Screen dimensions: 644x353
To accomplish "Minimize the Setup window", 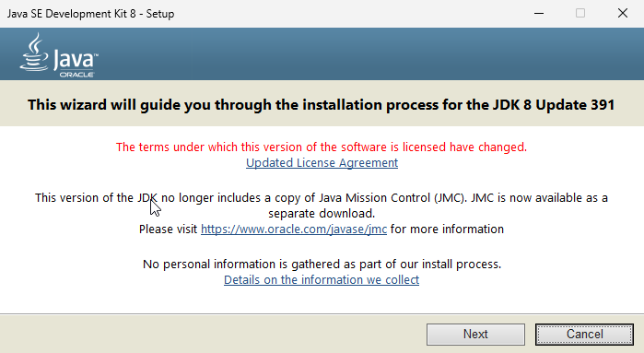I will (x=539, y=13).
